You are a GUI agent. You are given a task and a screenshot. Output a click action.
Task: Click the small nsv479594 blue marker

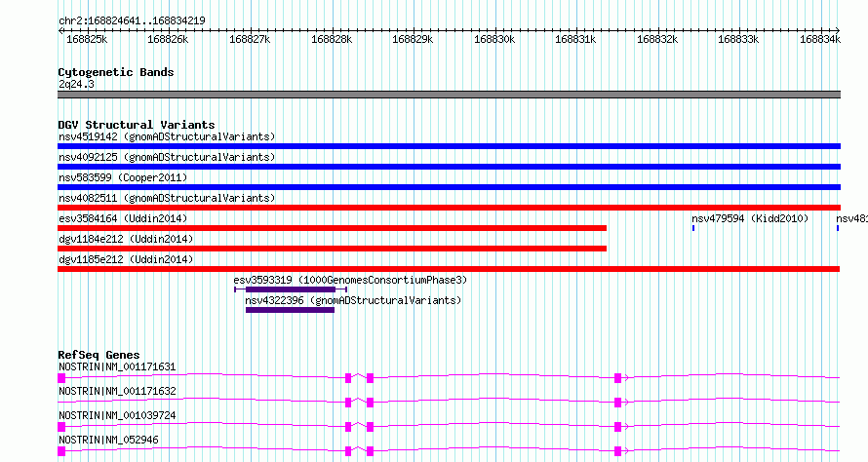(x=693, y=228)
